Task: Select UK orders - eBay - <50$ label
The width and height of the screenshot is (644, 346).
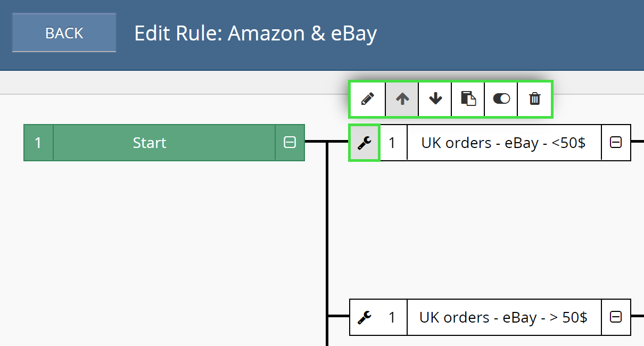Action: [x=503, y=143]
